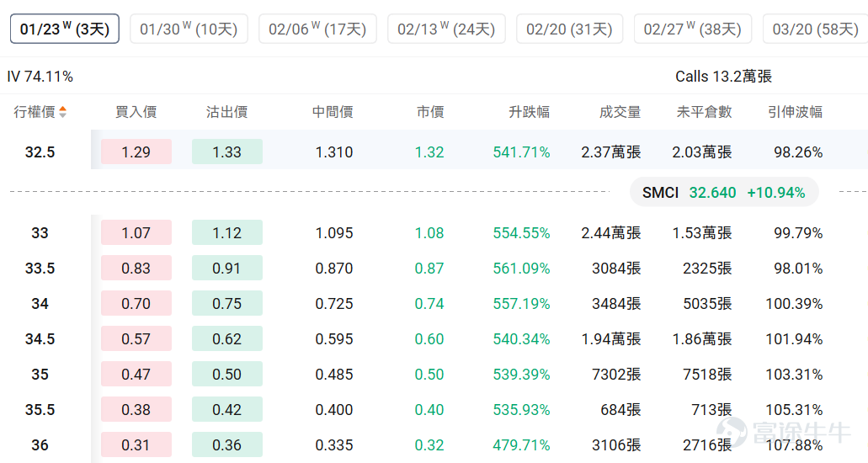Sort by 行權價 using the sort arrows
This screenshot has width=868, height=463.
62,112
